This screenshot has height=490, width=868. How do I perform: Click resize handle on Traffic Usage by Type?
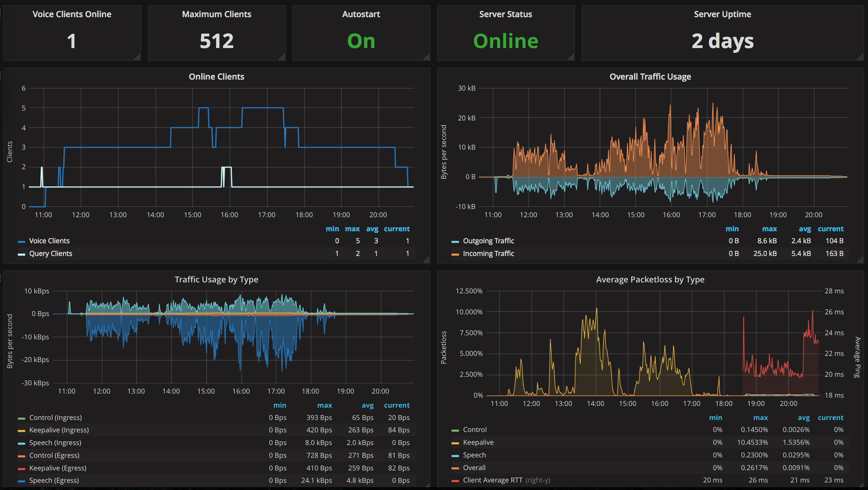click(x=427, y=486)
